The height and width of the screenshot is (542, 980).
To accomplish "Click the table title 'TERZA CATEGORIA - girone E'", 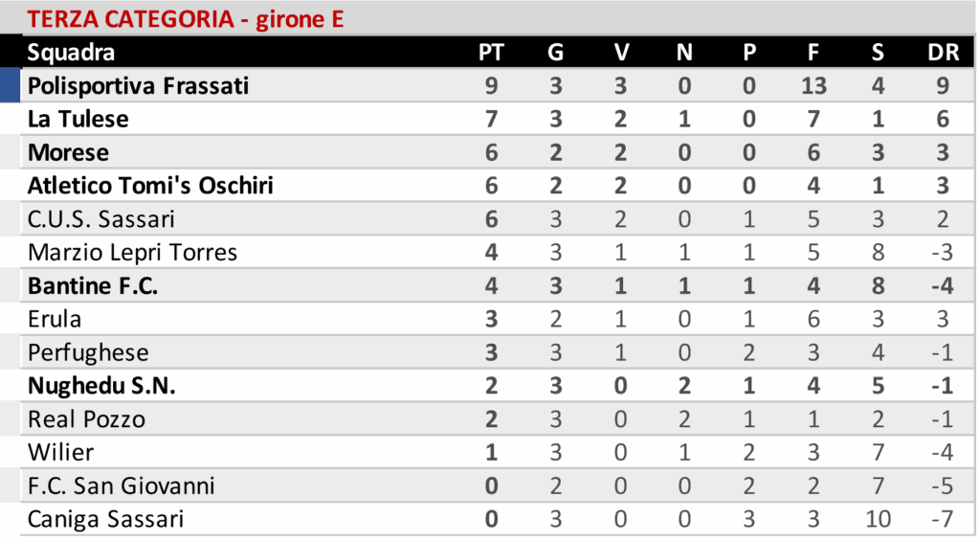I will coord(186,18).
